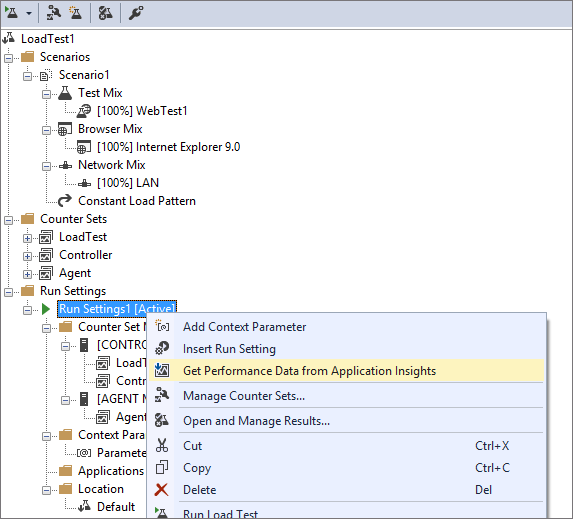573x519 pixels.
Task: Collapse the Scenario1 node
Action: 27,76
